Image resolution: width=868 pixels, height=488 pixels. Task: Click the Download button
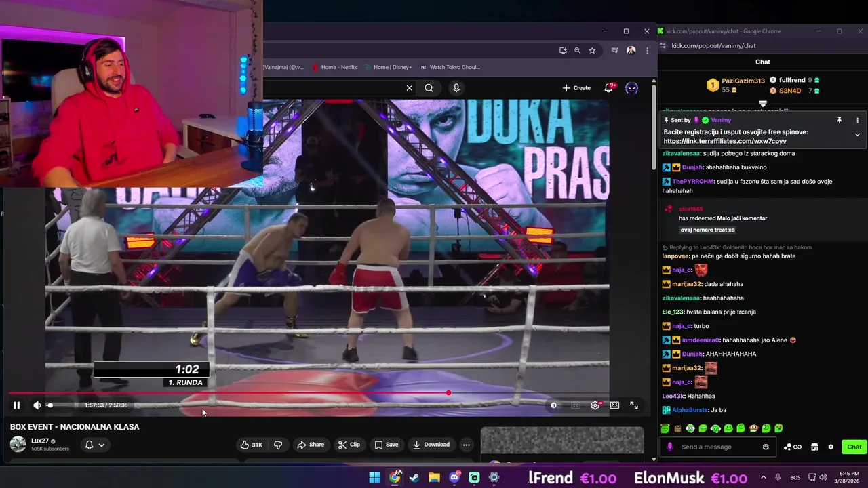[x=431, y=445]
